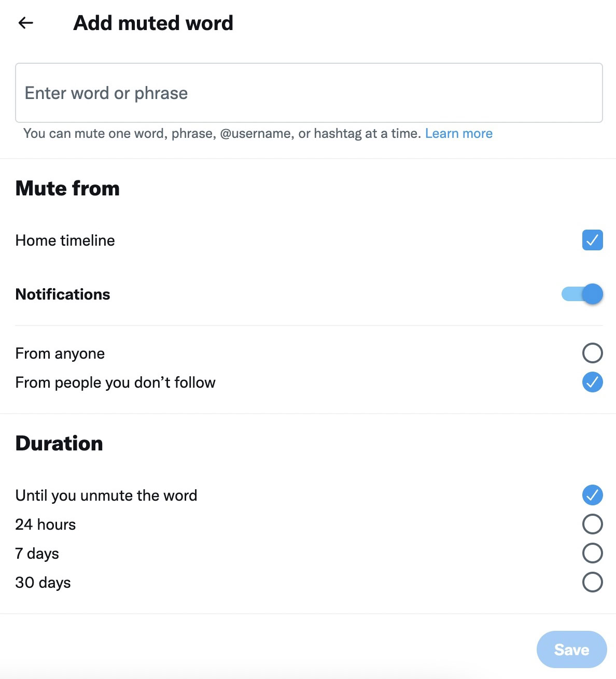Choose the '24 hours' duration radio button

(x=592, y=524)
